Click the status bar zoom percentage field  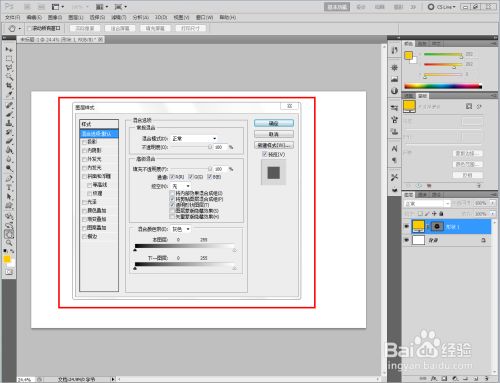pos(25,379)
